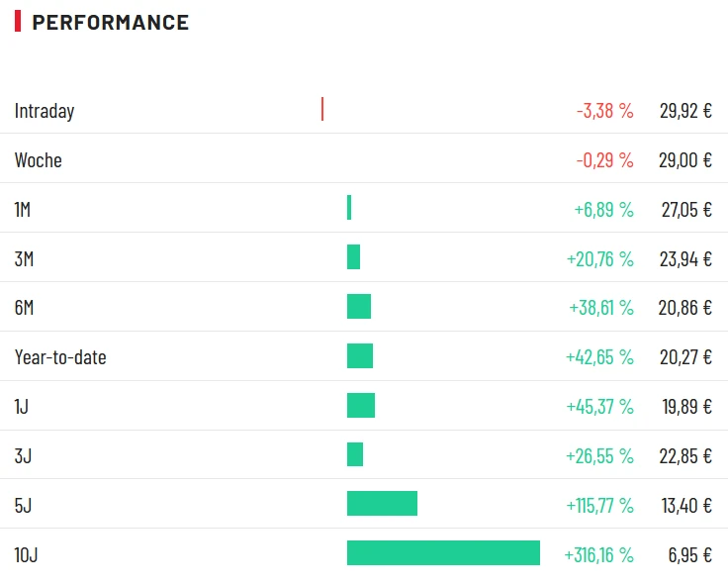Click the 29,92 € intraday price

(x=685, y=111)
